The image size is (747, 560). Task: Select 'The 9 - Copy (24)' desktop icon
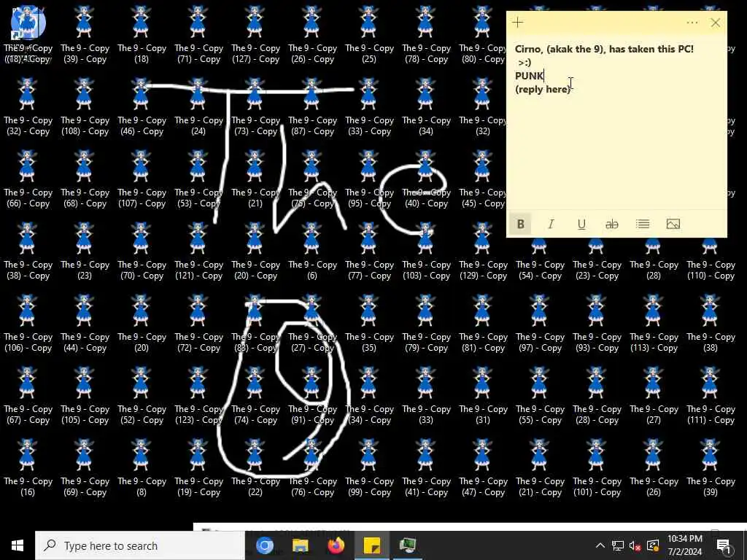tap(198, 106)
